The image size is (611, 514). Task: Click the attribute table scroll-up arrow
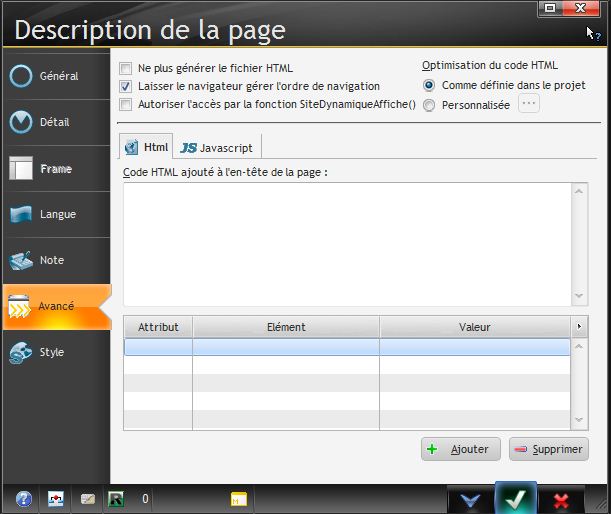point(579,346)
